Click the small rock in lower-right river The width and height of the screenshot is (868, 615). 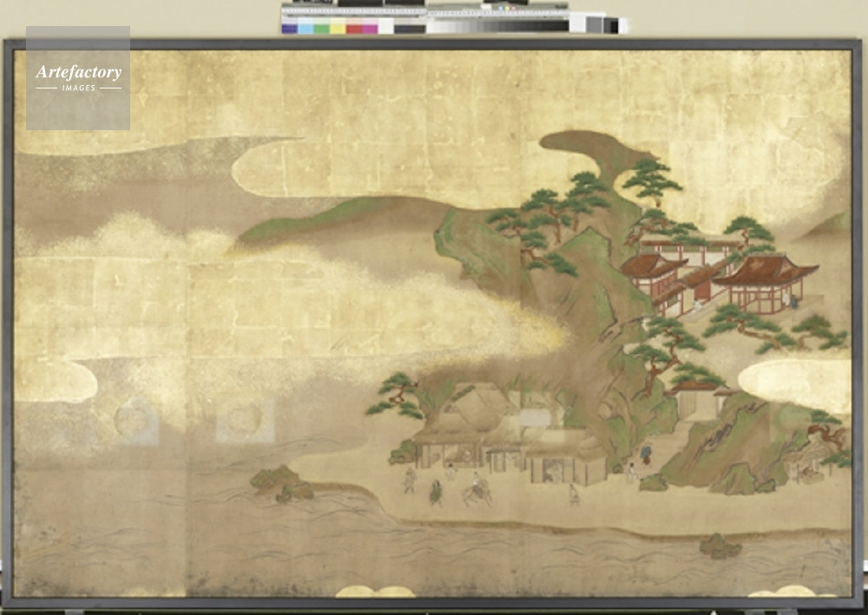[720, 546]
